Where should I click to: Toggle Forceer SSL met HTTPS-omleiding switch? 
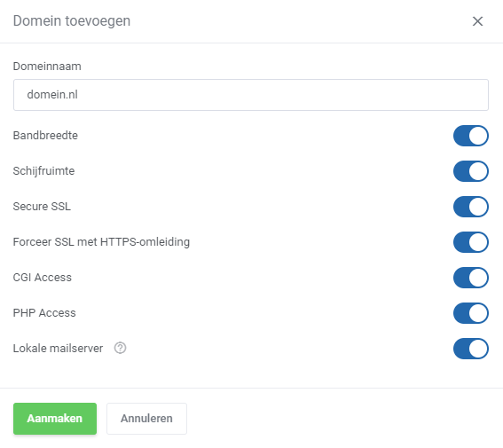coord(470,242)
